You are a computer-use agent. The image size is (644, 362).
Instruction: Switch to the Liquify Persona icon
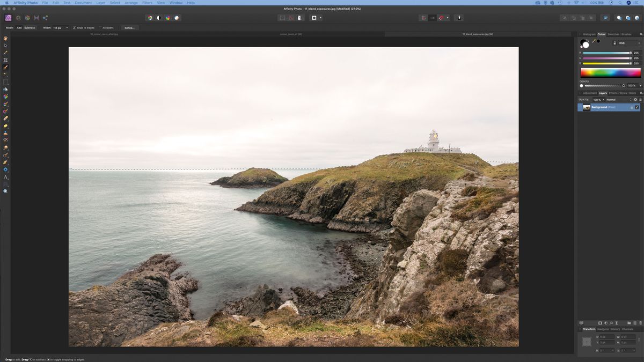tap(18, 18)
